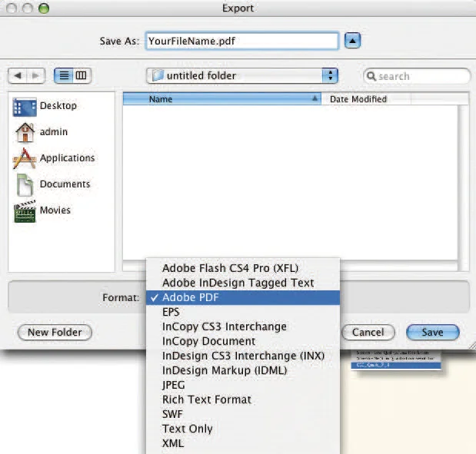Viewport: 476px width, 454px height.
Task: Choose Text Only format option
Action: (243, 429)
